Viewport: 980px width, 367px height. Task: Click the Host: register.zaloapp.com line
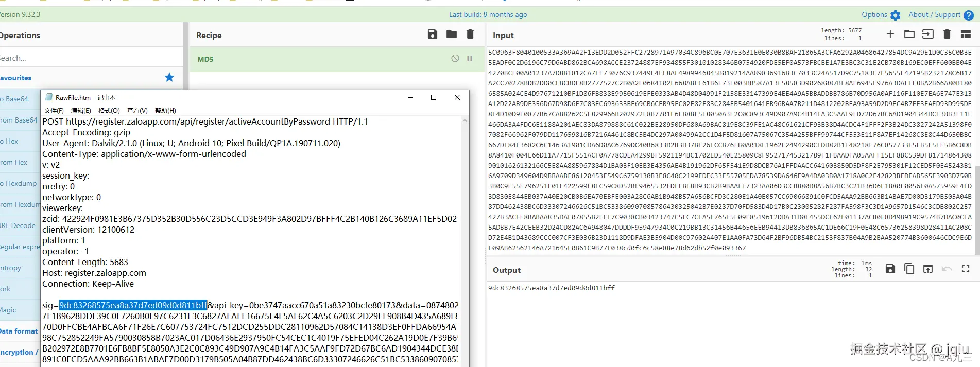pyautogui.click(x=94, y=273)
